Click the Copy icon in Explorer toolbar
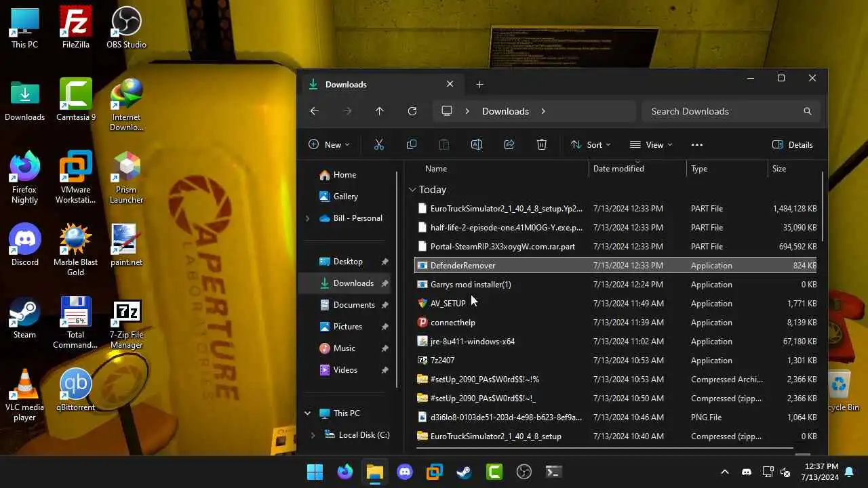The width and height of the screenshot is (868, 488). click(x=412, y=144)
